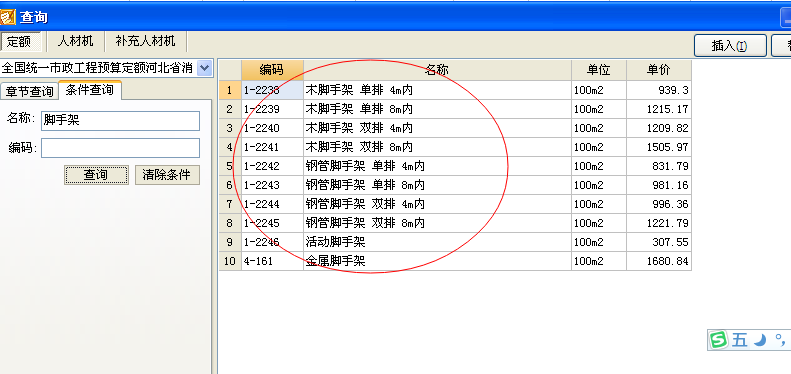Select code cell 1-2244
This screenshot has width=791, height=374.
coord(272,204)
